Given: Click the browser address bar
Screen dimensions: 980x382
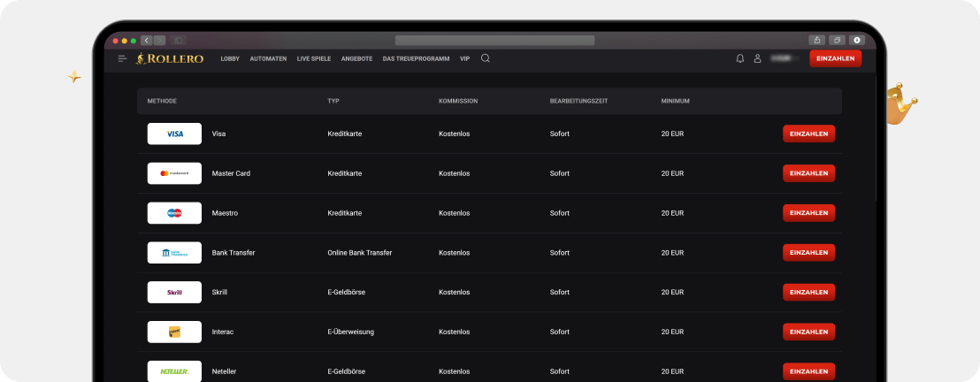Looking at the screenshot, I should click(x=494, y=40).
